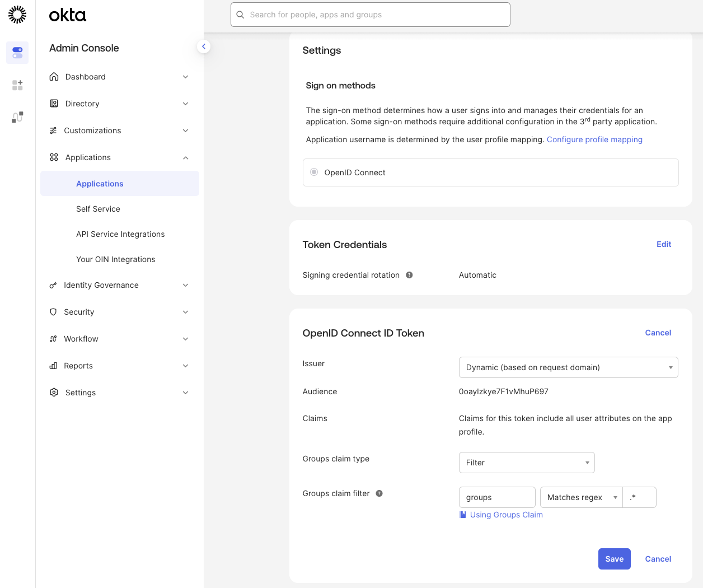Select the OpenID Connect sign-on method
Viewport: 703px width, 588px height.
point(314,172)
